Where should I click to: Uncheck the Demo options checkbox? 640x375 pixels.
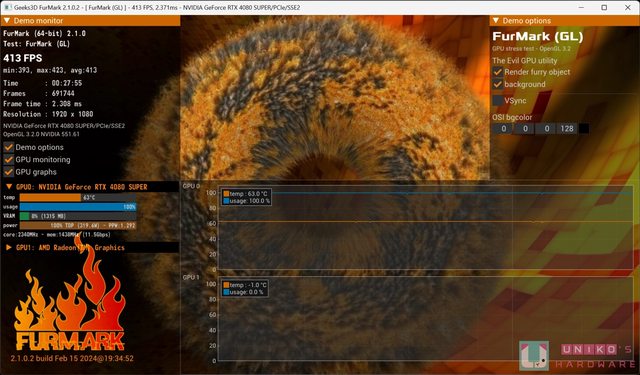point(8,147)
